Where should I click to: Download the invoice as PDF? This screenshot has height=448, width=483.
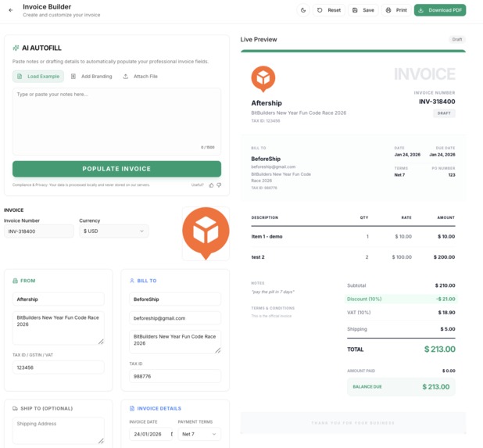[x=440, y=10]
